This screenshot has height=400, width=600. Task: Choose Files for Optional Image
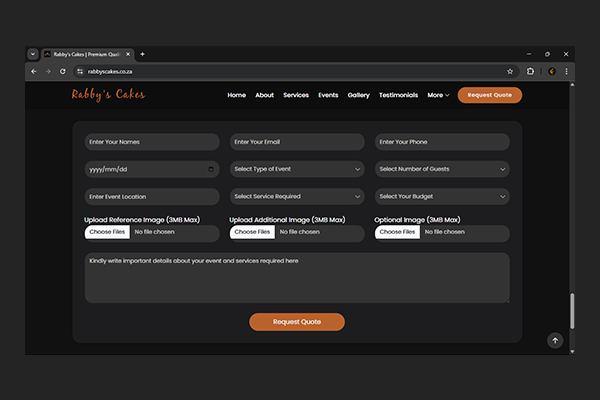click(397, 232)
